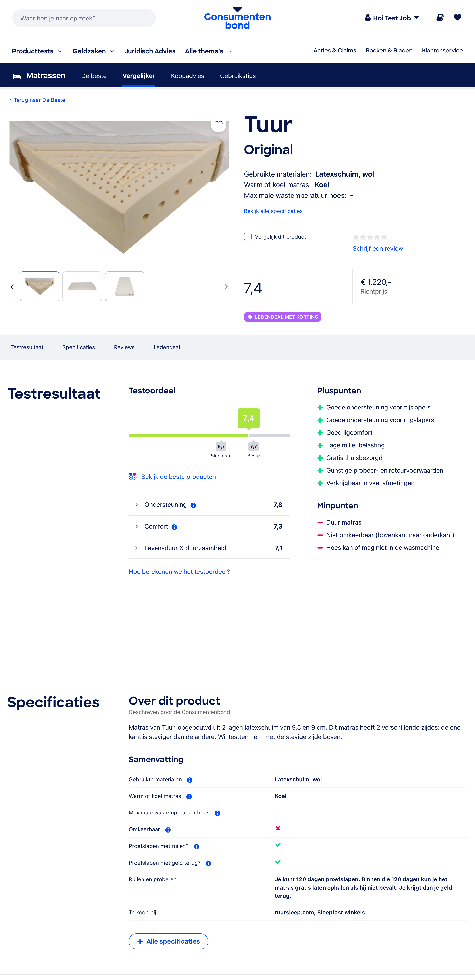Click info icon beside Omkeerbaar
Image resolution: width=475 pixels, height=980 pixels.
(168, 830)
